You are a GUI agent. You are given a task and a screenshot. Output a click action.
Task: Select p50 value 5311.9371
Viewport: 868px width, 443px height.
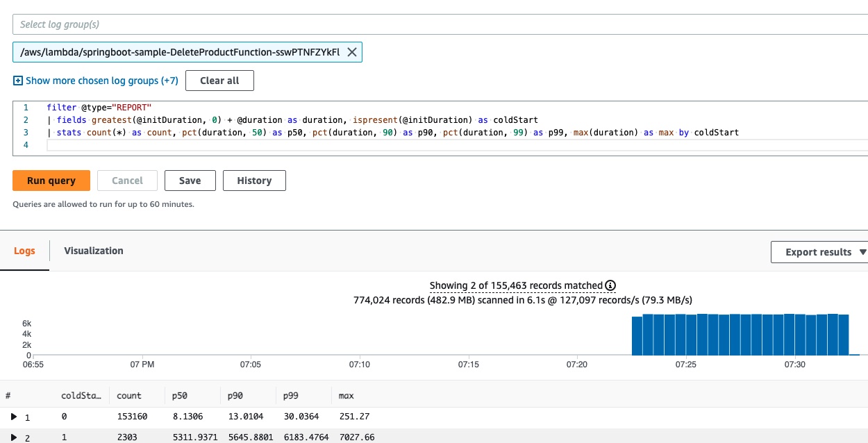(195, 437)
